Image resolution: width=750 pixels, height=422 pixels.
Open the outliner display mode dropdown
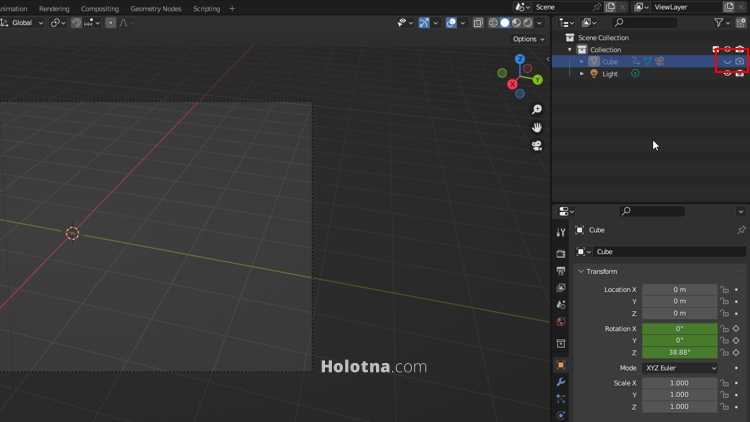tap(589, 22)
